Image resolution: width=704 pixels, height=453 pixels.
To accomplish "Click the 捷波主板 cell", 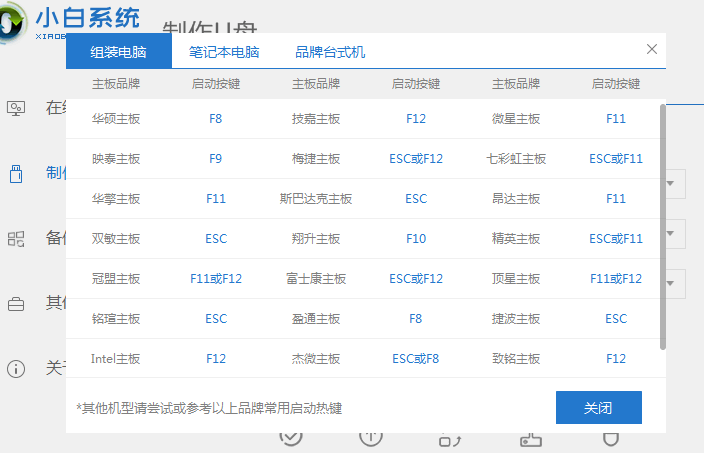I will (x=516, y=319).
